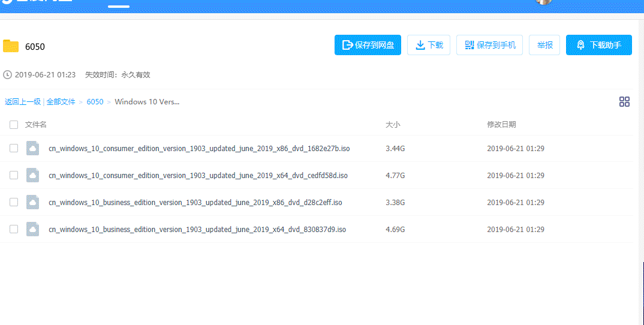Image resolution: width=644 pixels, height=325 pixels.
Task: Click the 4.69G size value
Action: point(395,229)
